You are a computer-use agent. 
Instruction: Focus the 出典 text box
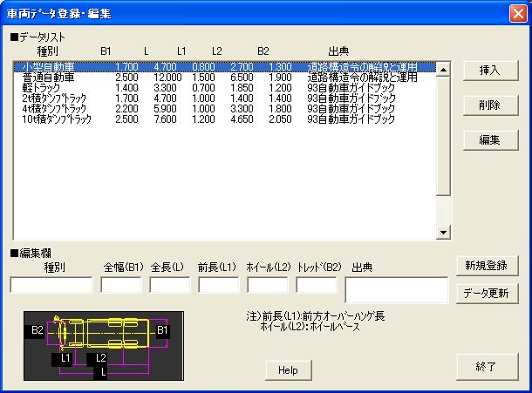pos(397,290)
